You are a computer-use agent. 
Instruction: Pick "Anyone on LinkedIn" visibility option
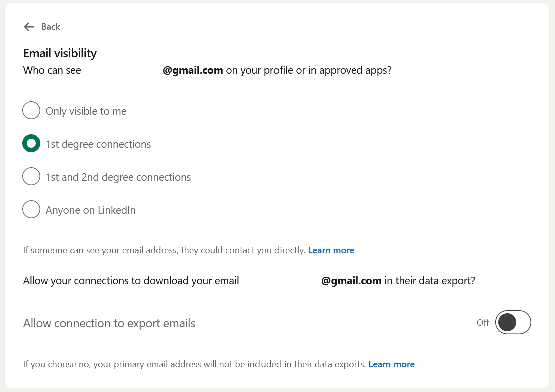pos(31,209)
